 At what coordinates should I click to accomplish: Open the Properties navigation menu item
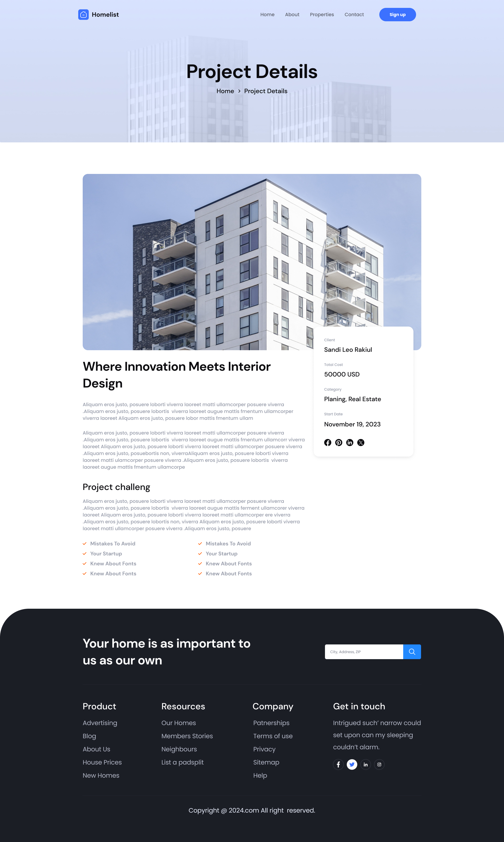pos(322,14)
